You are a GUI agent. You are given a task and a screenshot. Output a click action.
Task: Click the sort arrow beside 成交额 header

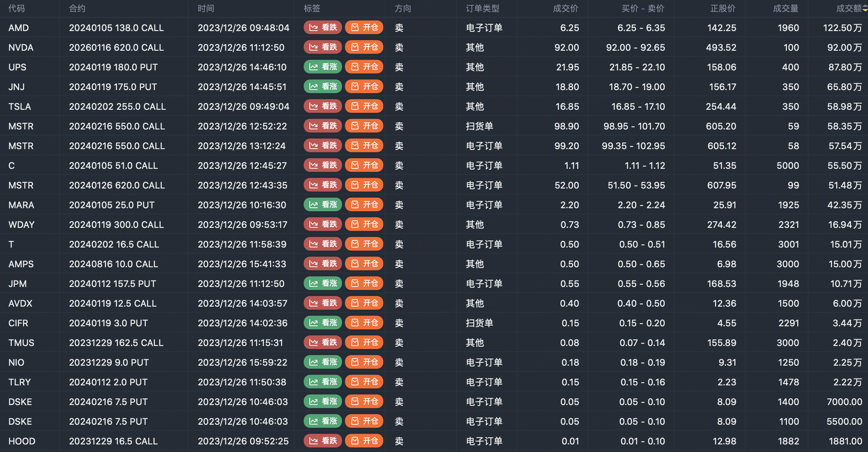(x=865, y=9)
